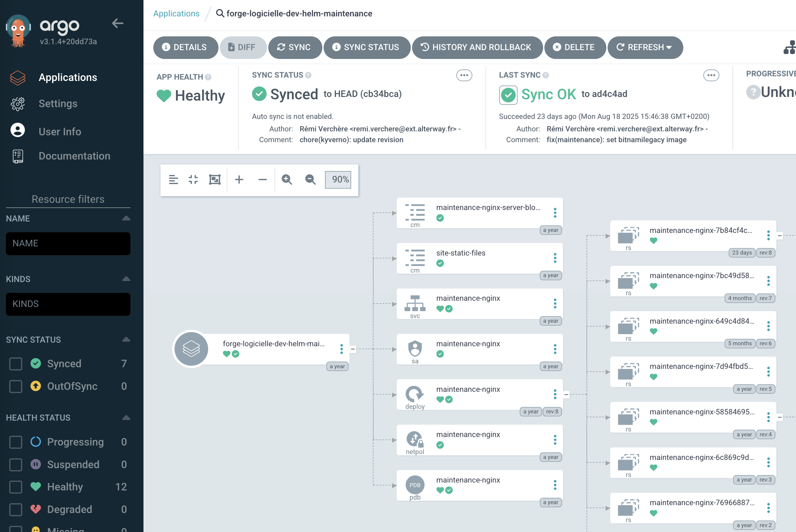Collapse the KINDS filter section
Image resolution: width=796 pixels, height=532 pixels.
coord(126,279)
